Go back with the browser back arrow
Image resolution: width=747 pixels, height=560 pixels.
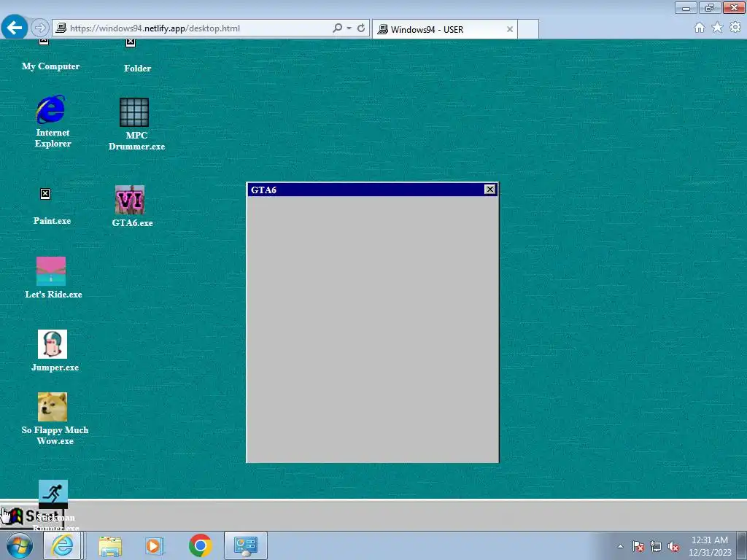(x=15, y=28)
